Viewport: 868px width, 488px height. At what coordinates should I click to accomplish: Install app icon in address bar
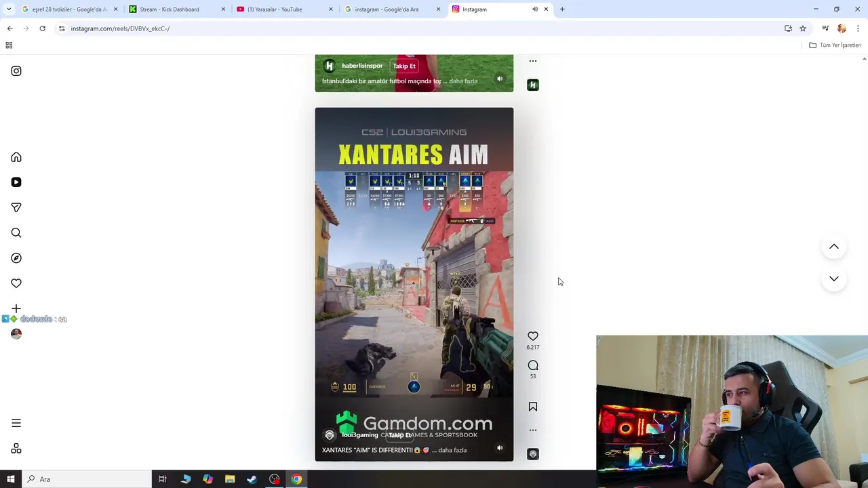788,28
